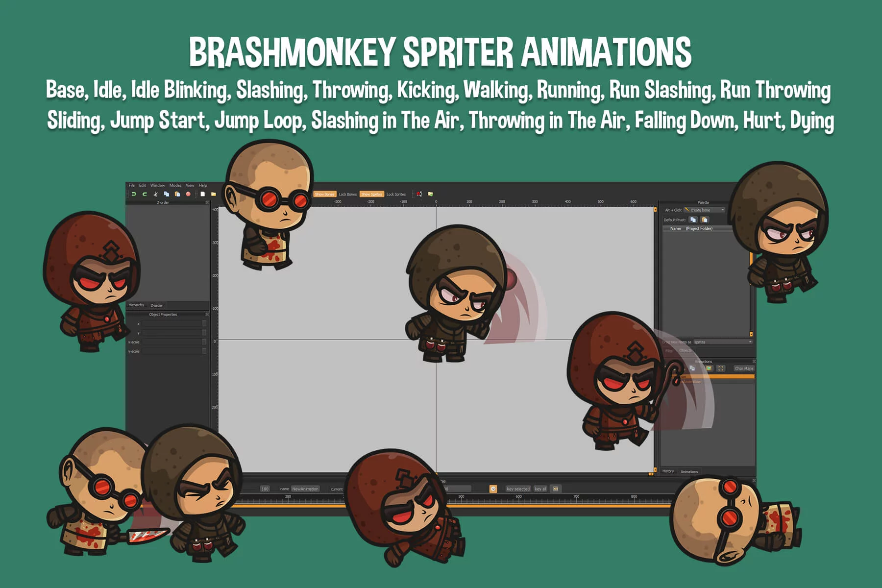The width and height of the screenshot is (882, 588).
Task: Click the x-scale input field
Action: (x=172, y=342)
